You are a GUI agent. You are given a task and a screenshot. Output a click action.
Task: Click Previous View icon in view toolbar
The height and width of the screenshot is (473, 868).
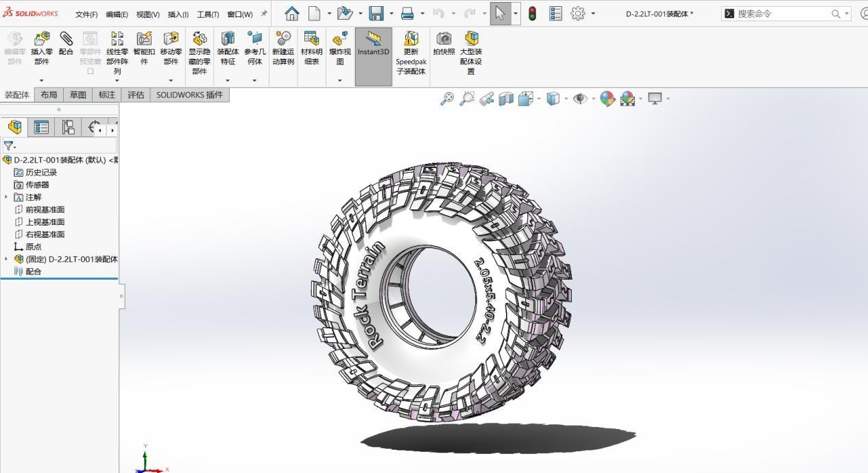(x=487, y=99)
